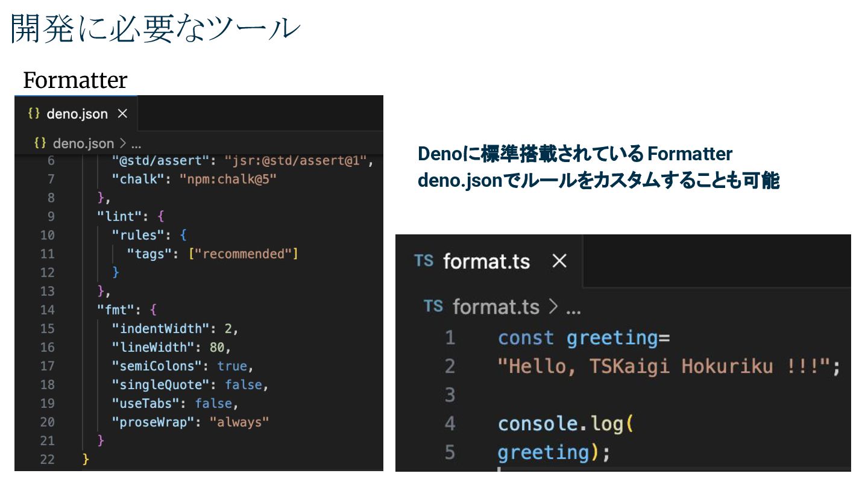Click the slide title 開発に必要なツール
868x488 pixels.
(155, 29)
